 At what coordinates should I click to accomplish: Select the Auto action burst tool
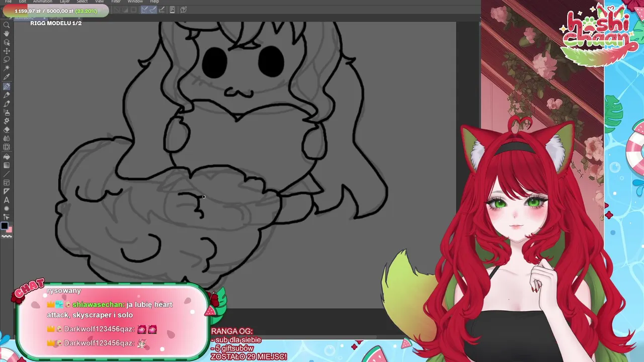7,209
